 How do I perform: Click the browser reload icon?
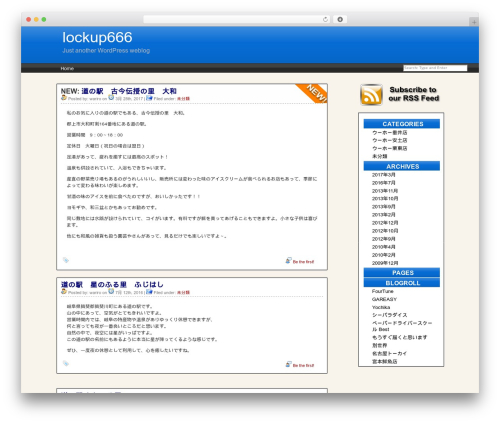click(325, 19)
